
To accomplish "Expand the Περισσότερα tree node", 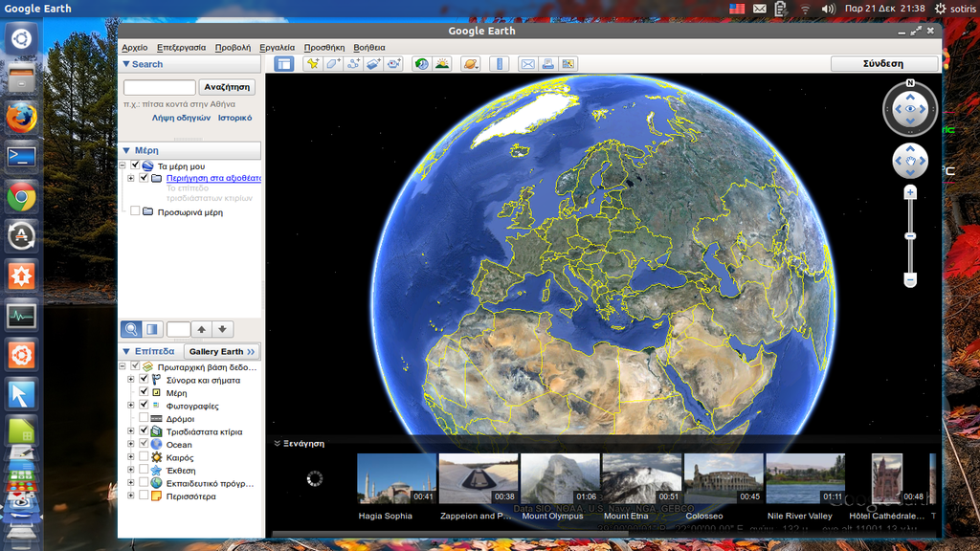I will click(131, 496).
